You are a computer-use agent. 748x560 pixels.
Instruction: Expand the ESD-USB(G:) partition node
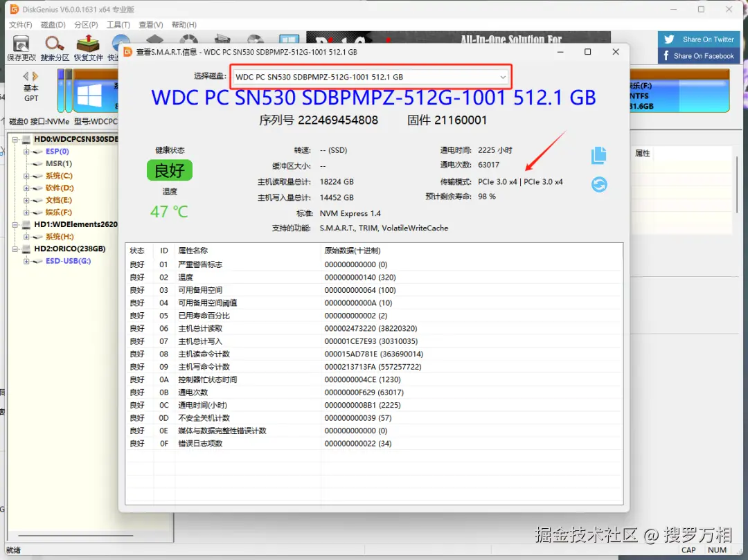tap(26, 261)
